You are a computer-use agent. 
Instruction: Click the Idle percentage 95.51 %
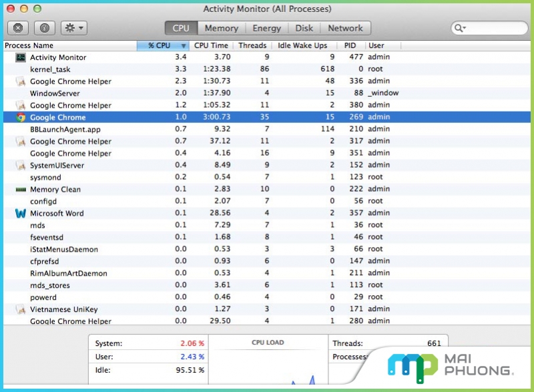click(x=190, y=370)
